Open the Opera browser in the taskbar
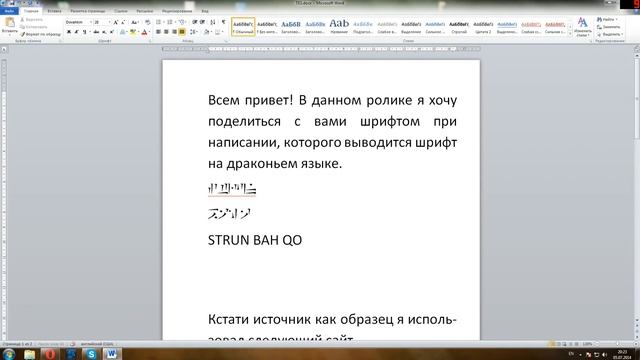640x360 pixels. click(50, 354)
